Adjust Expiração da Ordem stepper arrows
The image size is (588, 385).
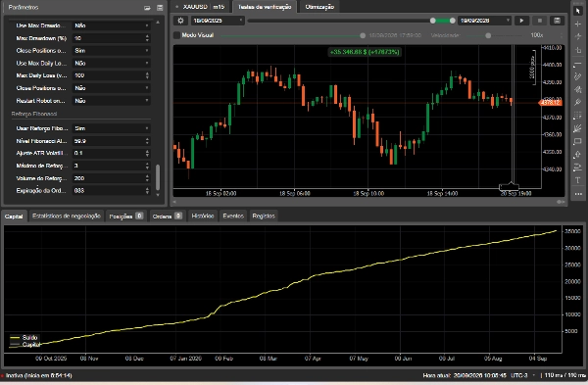click(147, 191)
